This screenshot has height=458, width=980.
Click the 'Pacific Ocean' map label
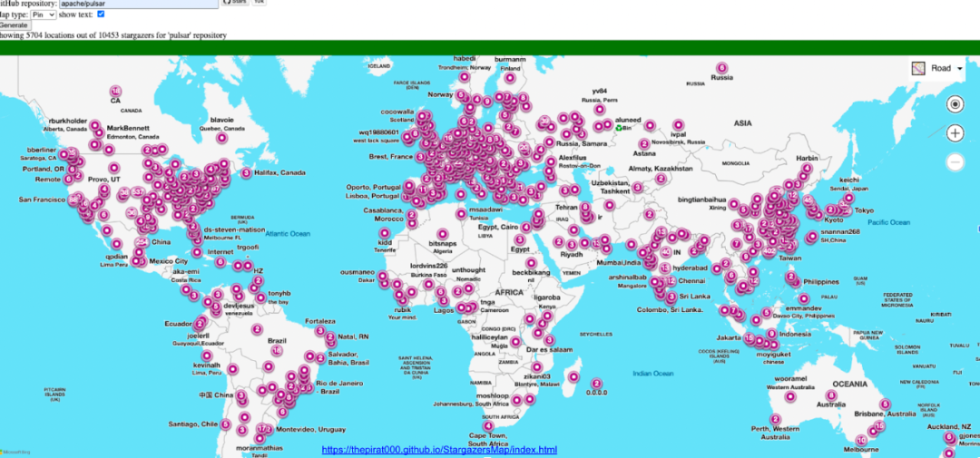888,222
